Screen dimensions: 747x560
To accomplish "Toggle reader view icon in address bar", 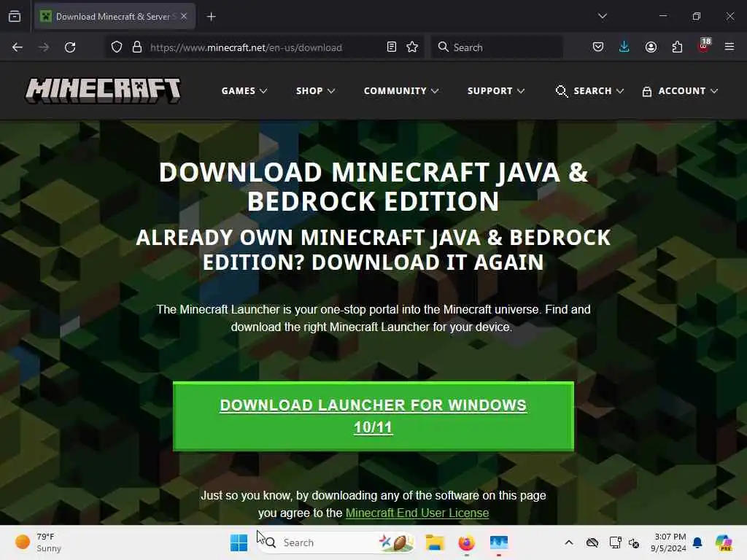I will [392, 47].
